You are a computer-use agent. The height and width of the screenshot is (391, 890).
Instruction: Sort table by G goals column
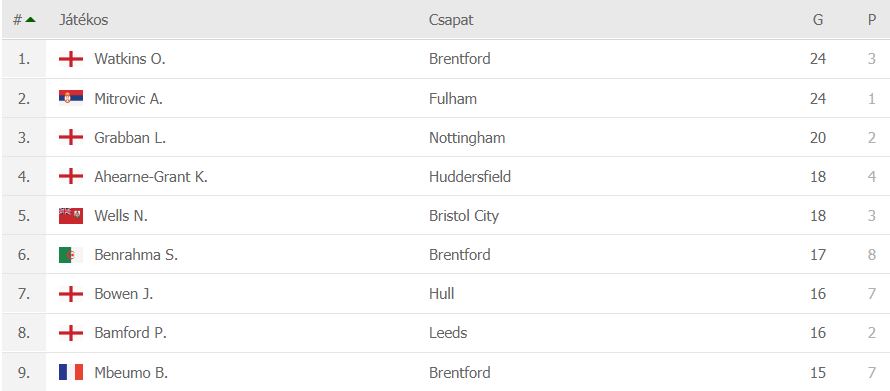(818, 20)
